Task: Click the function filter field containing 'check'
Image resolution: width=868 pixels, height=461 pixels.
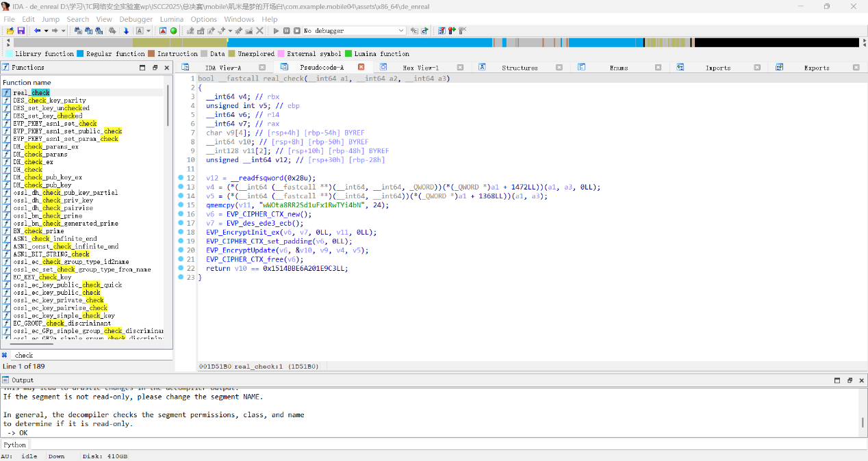Action: pyautogui.click(x=91, y=355)
